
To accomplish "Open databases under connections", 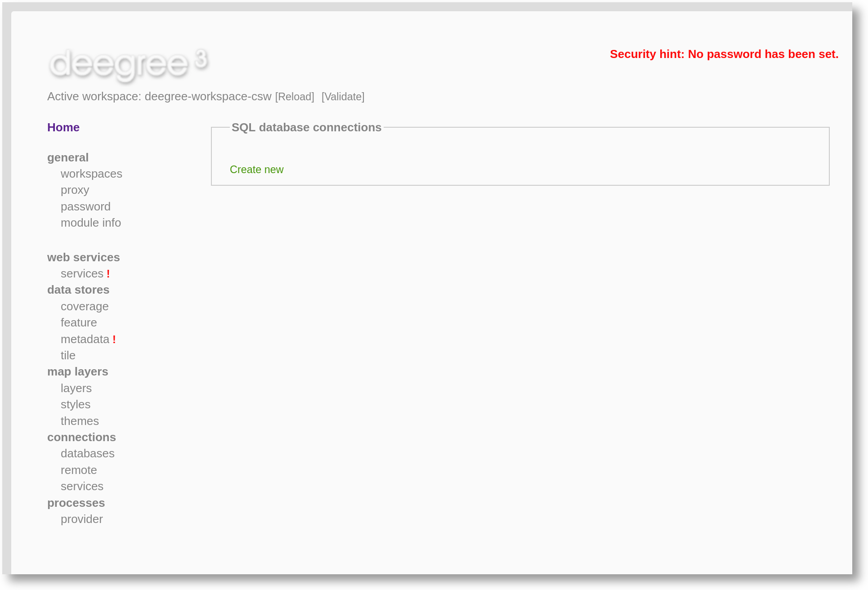I will click(88, 453).
